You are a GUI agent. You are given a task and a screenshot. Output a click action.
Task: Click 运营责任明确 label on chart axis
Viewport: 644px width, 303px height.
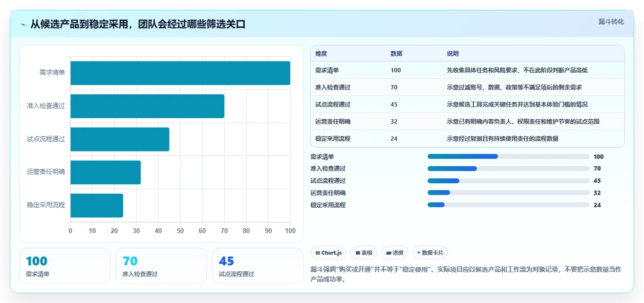(46, 172)
